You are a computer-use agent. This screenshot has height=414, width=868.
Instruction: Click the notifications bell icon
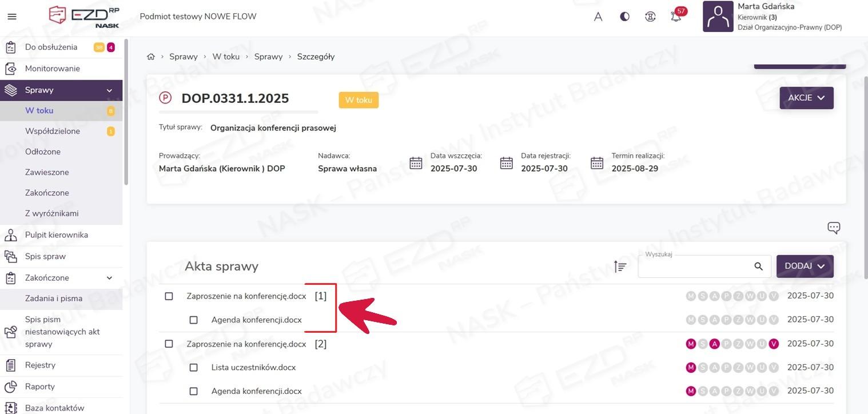tap(676, 17)
